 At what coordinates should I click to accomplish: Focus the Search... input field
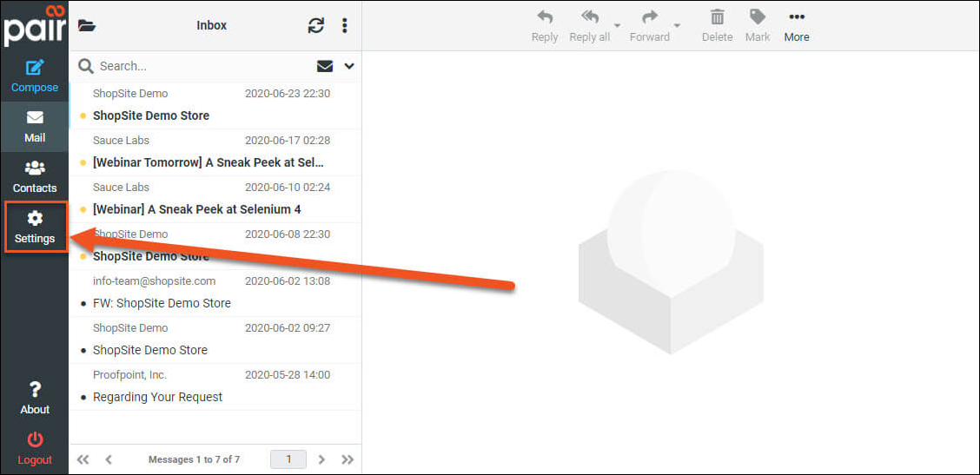click(x=203, y=66)
